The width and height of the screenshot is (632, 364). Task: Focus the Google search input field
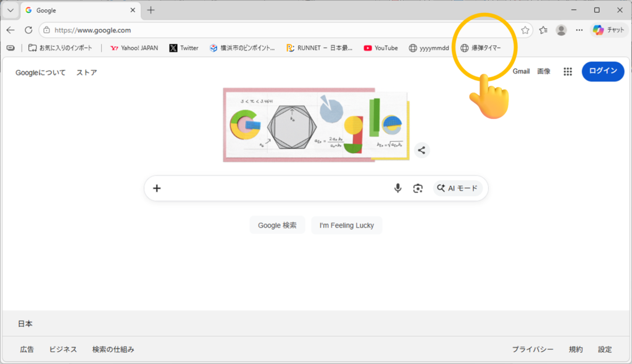278,188
